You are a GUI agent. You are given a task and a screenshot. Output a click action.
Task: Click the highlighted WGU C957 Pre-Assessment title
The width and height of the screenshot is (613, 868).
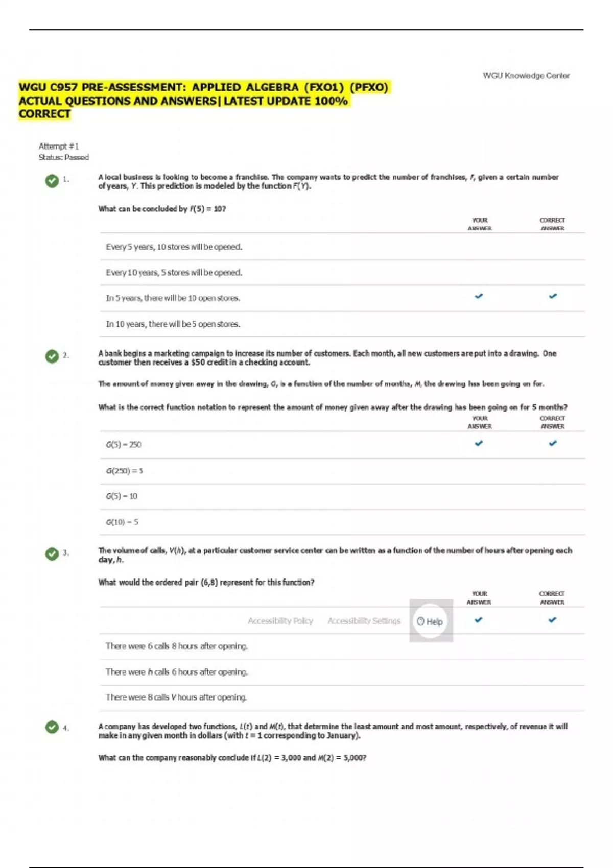pos(203,101)
